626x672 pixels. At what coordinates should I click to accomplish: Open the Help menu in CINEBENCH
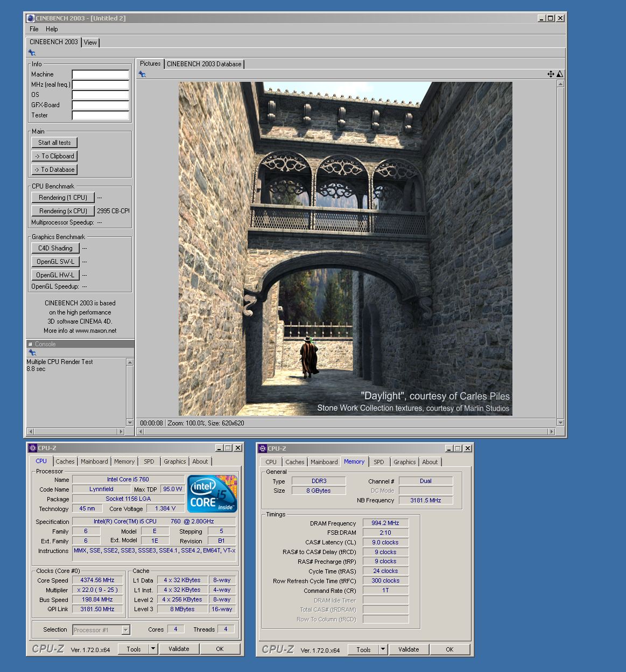(x=52, y=29)
